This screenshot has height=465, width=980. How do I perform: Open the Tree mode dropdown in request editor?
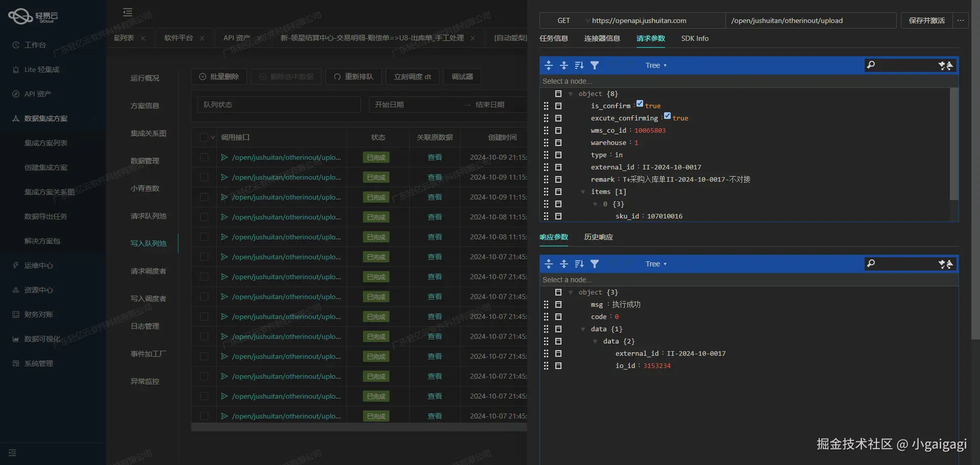[x=656, y=65]
